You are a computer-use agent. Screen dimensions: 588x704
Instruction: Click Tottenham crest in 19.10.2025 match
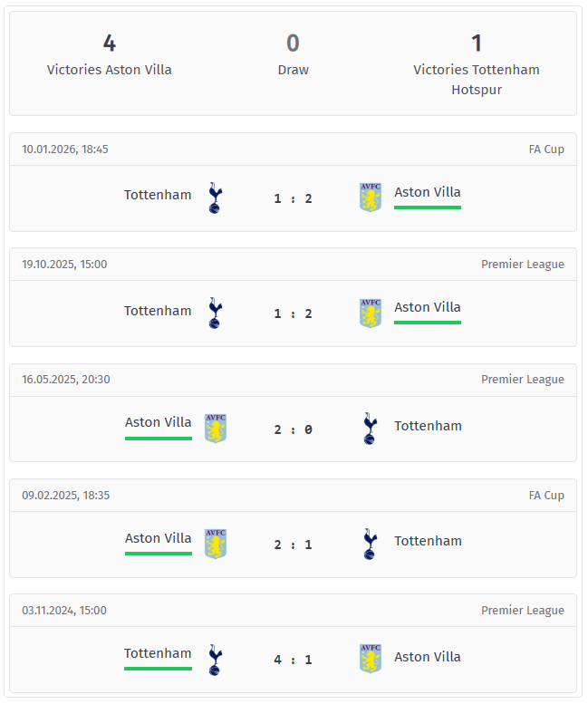coord(215,313)
